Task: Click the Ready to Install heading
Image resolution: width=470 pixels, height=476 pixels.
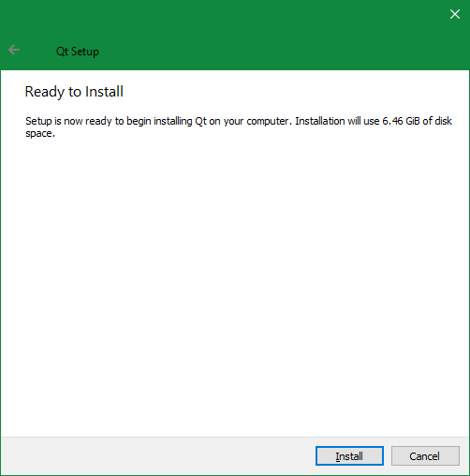Action: [x=74, y=92]
